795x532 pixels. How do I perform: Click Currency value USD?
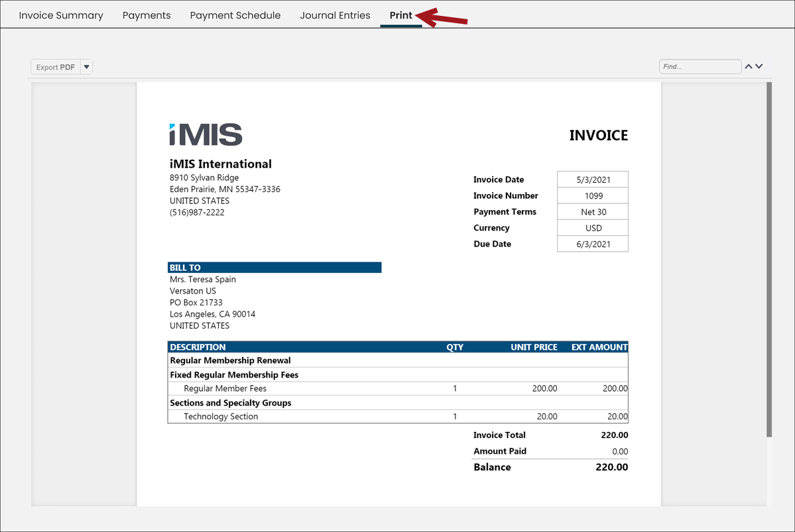pos(593,228)
